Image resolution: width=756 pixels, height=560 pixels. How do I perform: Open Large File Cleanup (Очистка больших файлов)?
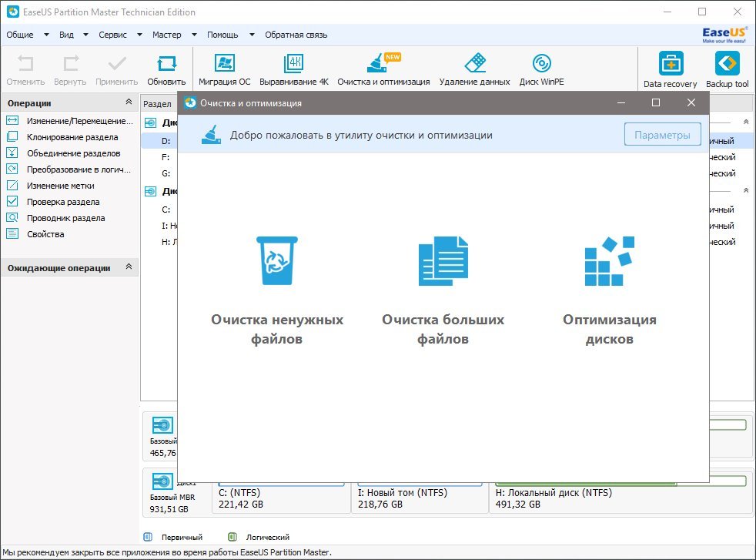[x=443, y=290]
